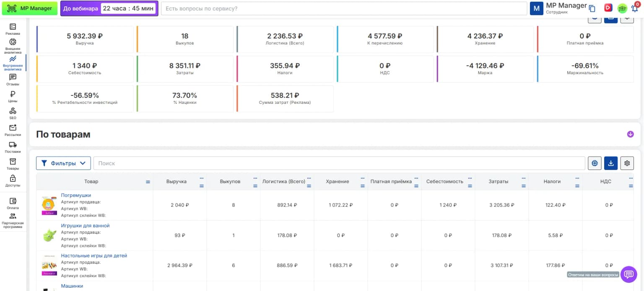
Task: Focus the Поиск table search field
Action: [339, 163]
